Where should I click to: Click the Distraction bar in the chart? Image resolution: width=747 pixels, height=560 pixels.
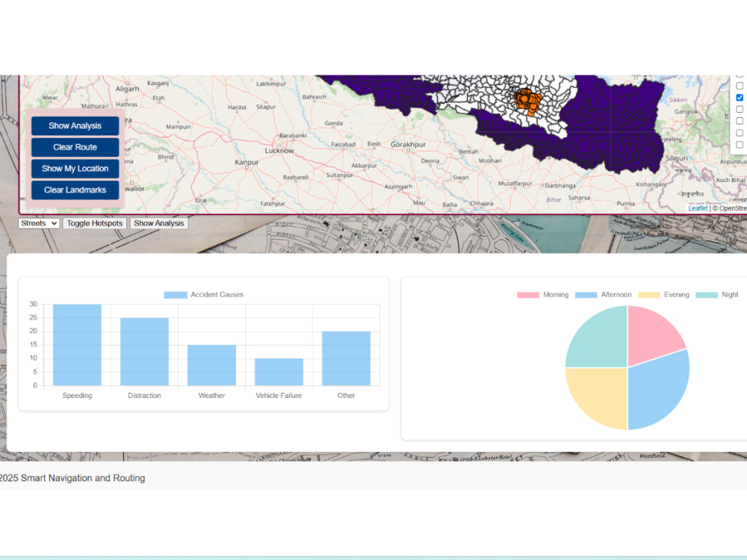pos(144,352)
